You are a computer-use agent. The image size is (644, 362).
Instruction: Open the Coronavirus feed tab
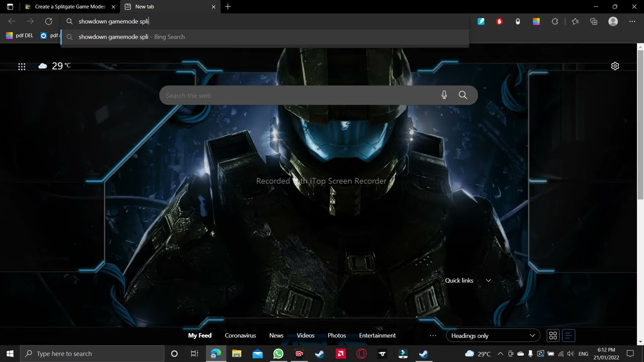tap(240, 335)
